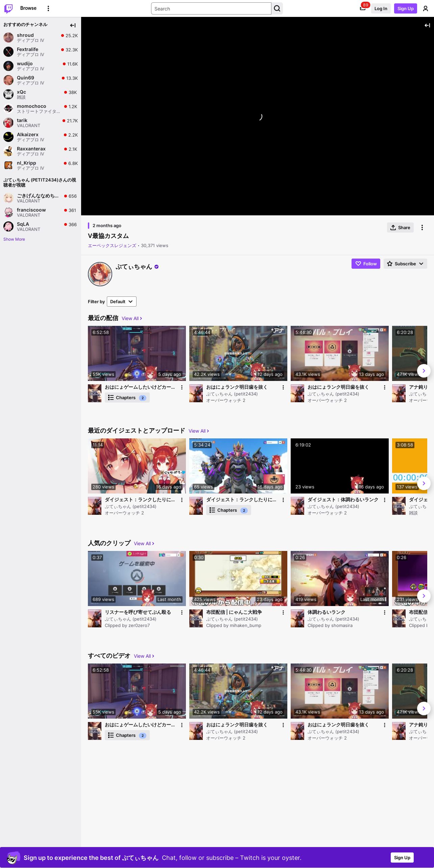Screen dimensions: 434x868
Task: Advance digest and uploads carousel arrow
Action: pyautogui.click(x=424, y=483)
